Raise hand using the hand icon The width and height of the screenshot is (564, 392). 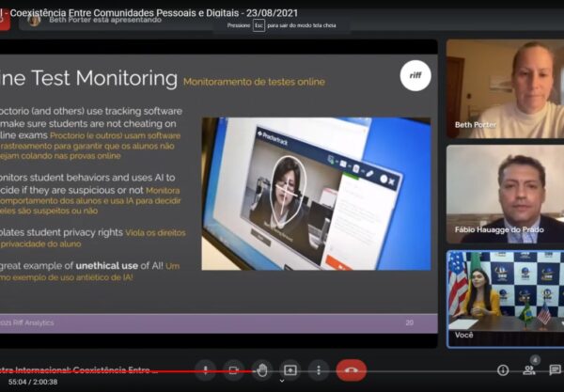point(262,369)
